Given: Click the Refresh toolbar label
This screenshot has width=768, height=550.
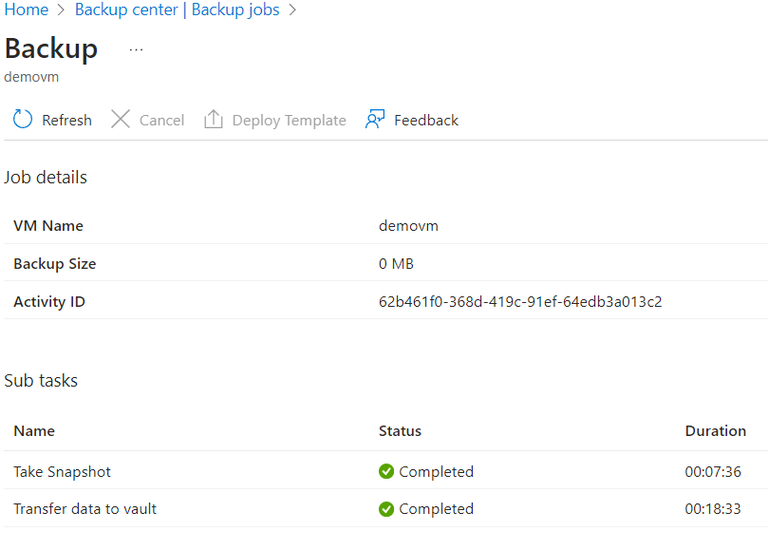Looking at the screenshot, I should coord(66,120).
